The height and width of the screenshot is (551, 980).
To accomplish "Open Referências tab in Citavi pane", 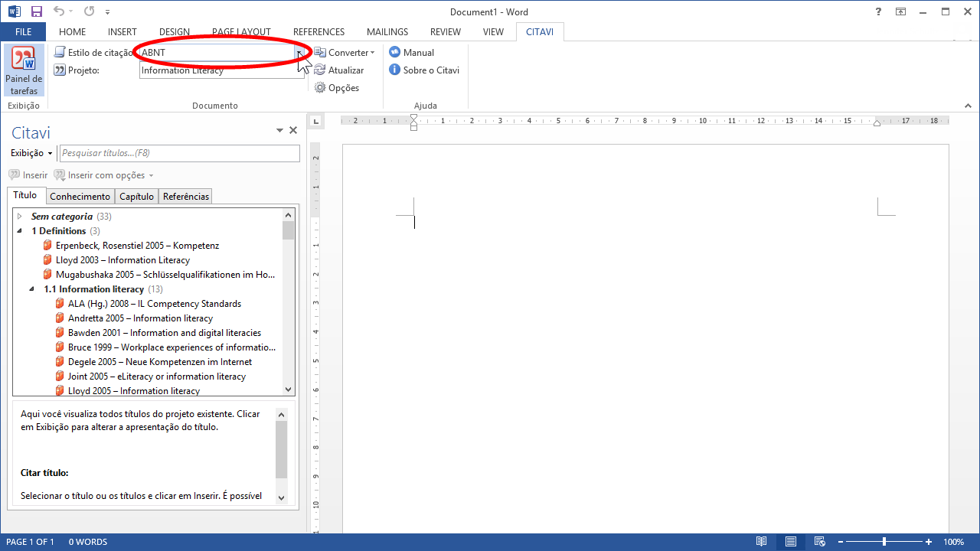I will point(185,197).
